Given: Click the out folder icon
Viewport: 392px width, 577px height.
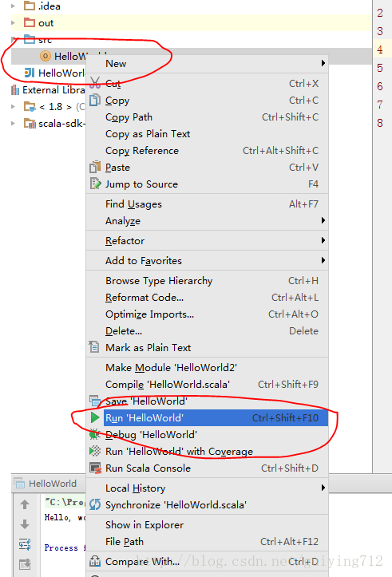Looking at the screenshot, I should [30, 23].
